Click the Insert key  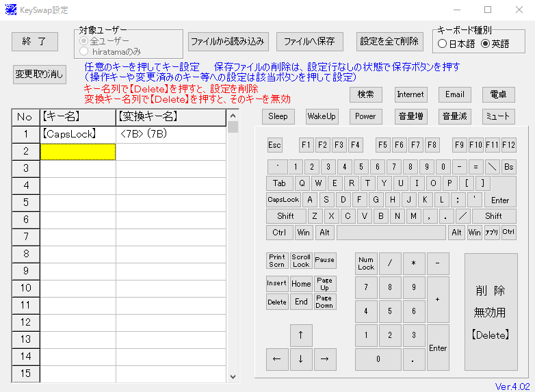(x=276, y=284)
